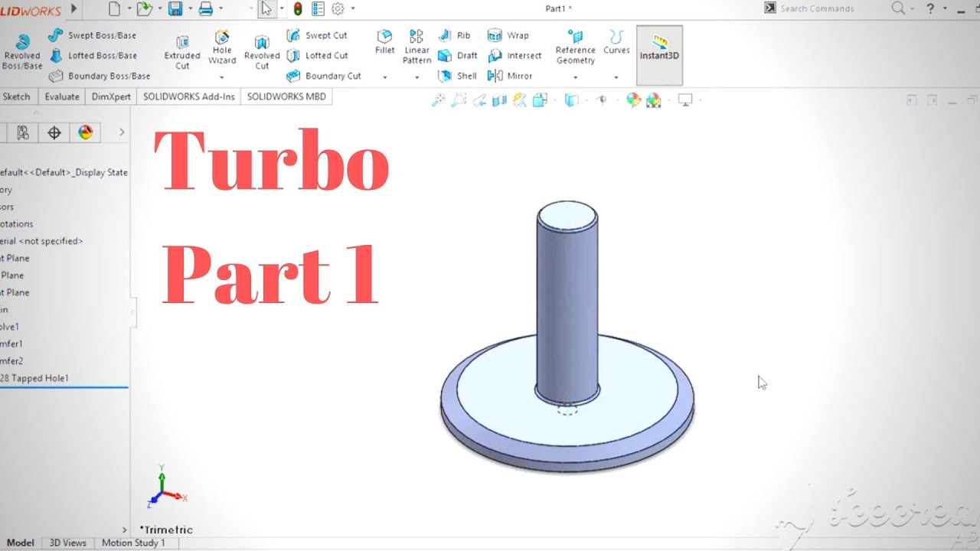Open the DimXpert tab
This screenshot has width=980, height=551.
tap(111, 96)
